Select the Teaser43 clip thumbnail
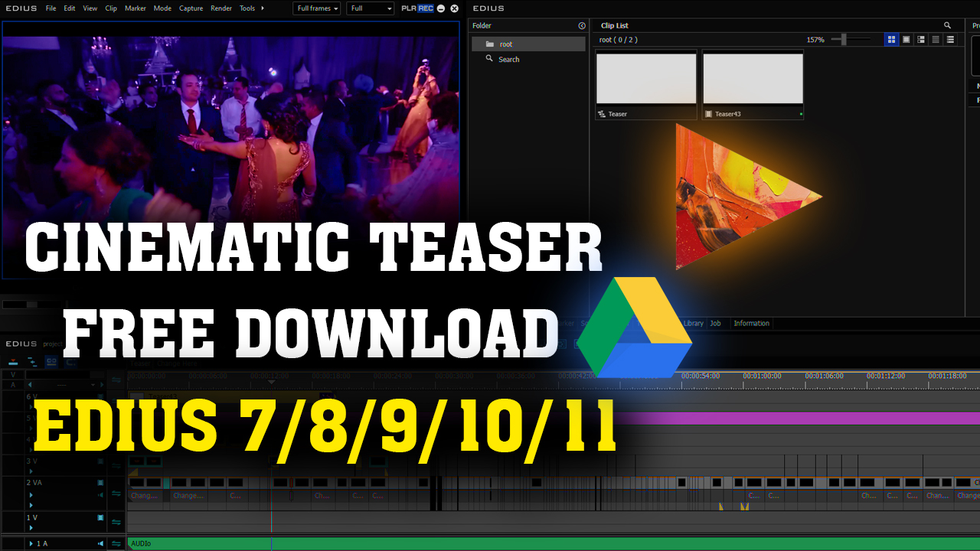 tap(753, 84)
